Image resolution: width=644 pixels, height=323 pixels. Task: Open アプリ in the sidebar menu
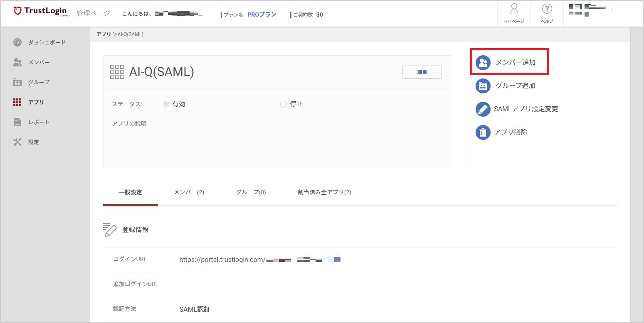pos(36,102)
